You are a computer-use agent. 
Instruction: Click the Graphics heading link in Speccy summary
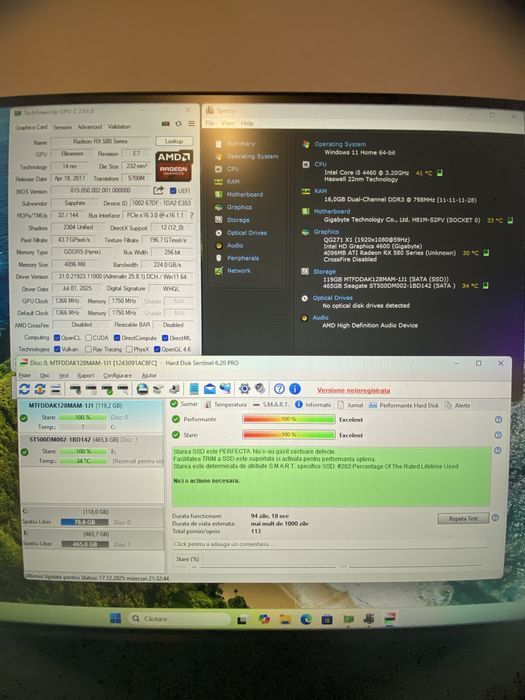click(x=326, y=232)
